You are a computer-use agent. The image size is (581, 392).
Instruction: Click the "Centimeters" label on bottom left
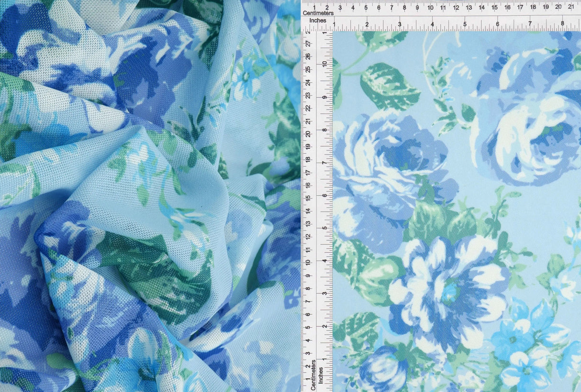[313, 374]
